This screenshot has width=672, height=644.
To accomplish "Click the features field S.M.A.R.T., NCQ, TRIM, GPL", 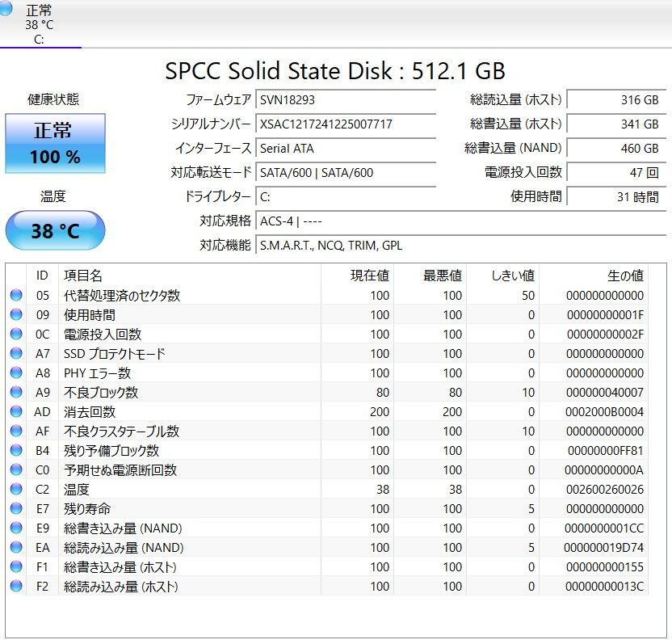I will coord(460,246).
